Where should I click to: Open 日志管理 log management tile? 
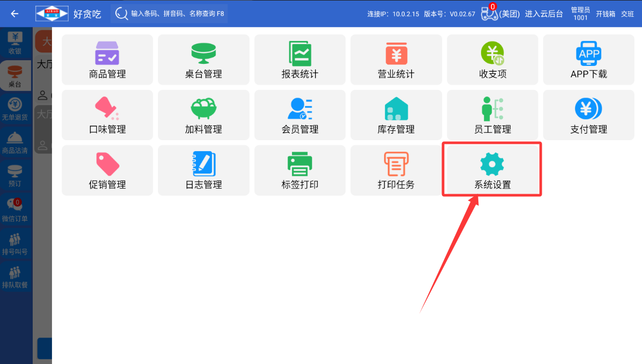203,170
